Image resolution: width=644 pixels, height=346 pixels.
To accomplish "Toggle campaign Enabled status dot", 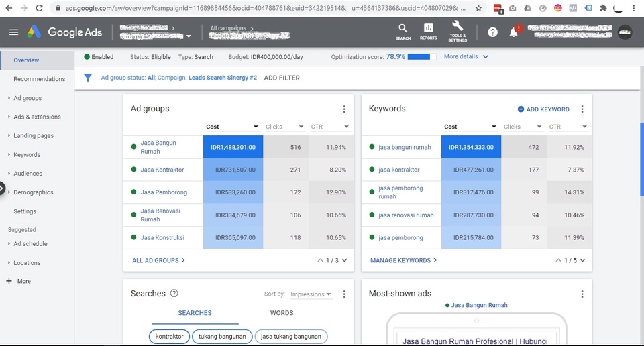I will (87, 56).
